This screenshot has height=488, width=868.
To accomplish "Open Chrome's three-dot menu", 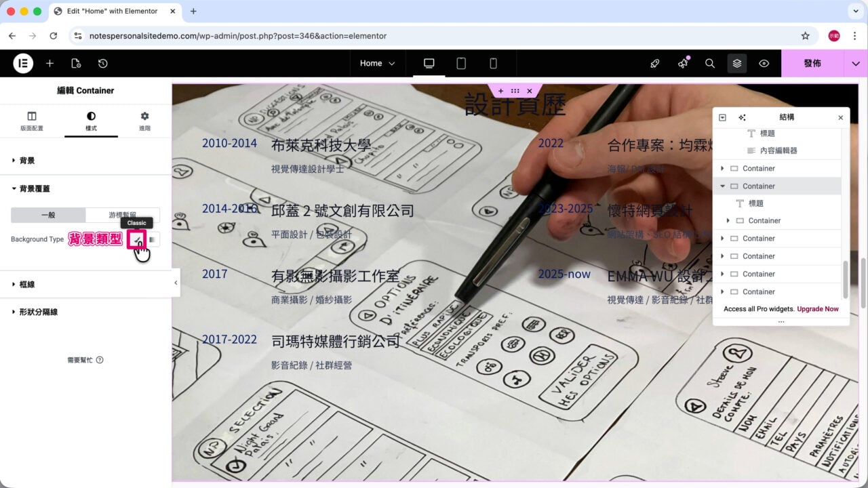I will pos(854,36).
